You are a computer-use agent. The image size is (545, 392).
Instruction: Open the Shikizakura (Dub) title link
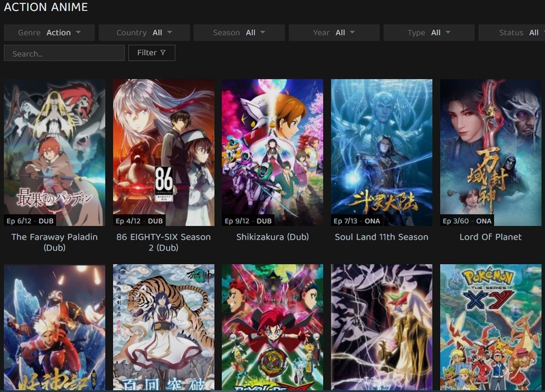point(272,237)
